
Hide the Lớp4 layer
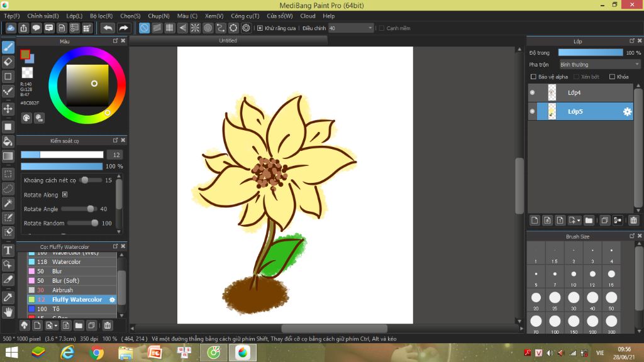(532, 93)
